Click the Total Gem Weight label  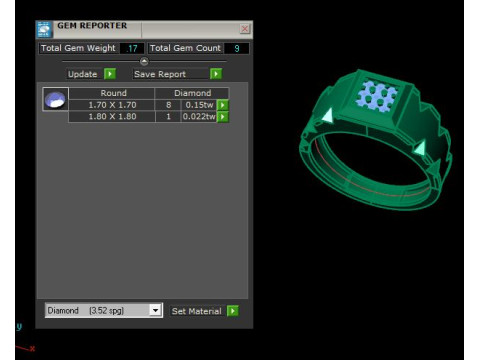[x=78, y=48]
